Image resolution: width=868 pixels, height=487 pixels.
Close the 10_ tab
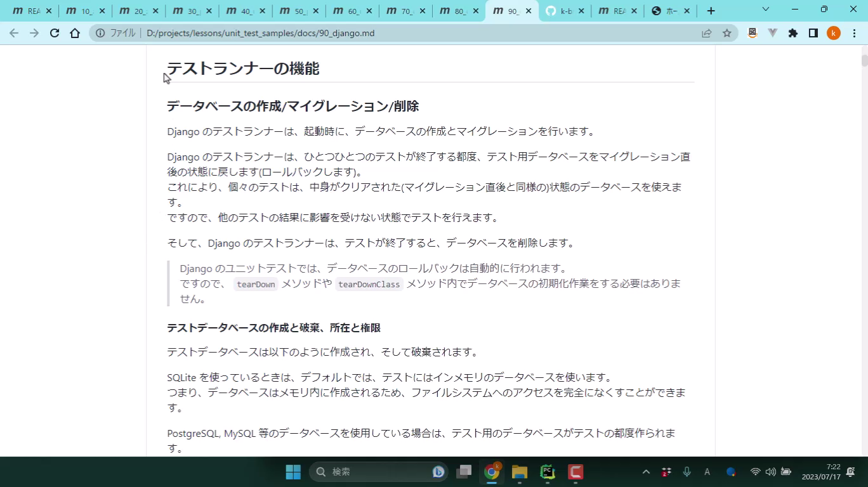point(102,11)
